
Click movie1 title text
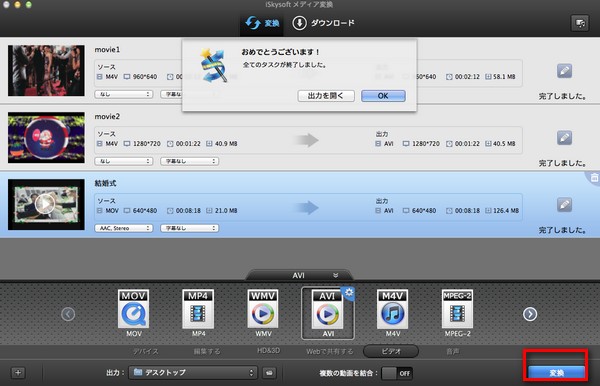coord(107,50)
